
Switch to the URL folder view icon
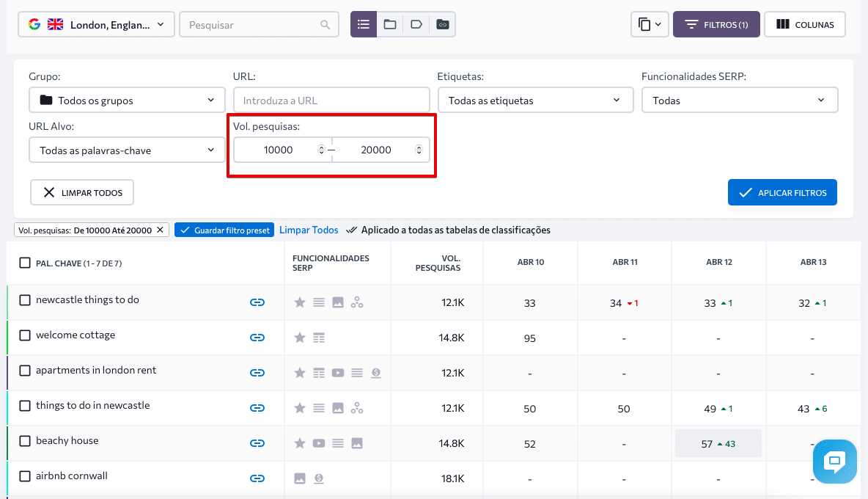pyautogui.click(x=442, y=24)
